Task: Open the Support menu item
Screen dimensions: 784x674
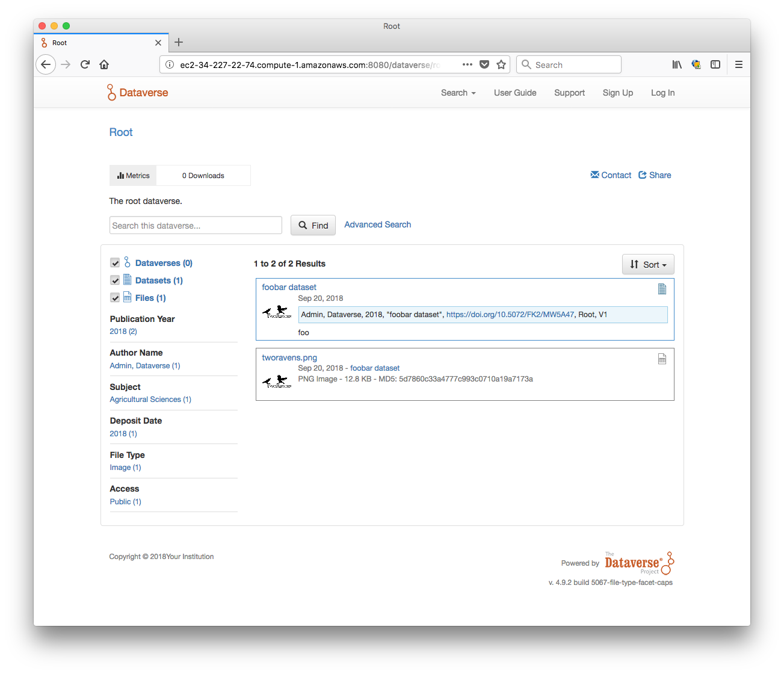Action: tap(569, 93)
